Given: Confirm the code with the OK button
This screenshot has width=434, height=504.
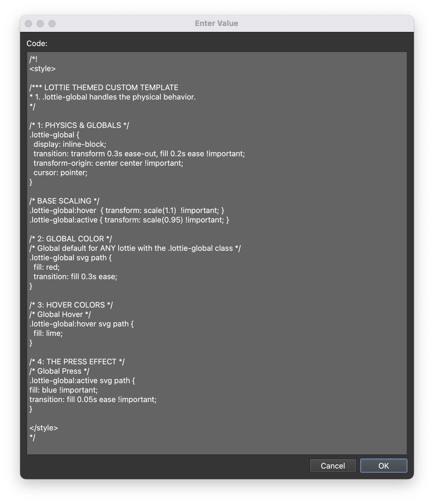Looking at the screenshot, I should (x=384, y=466).
